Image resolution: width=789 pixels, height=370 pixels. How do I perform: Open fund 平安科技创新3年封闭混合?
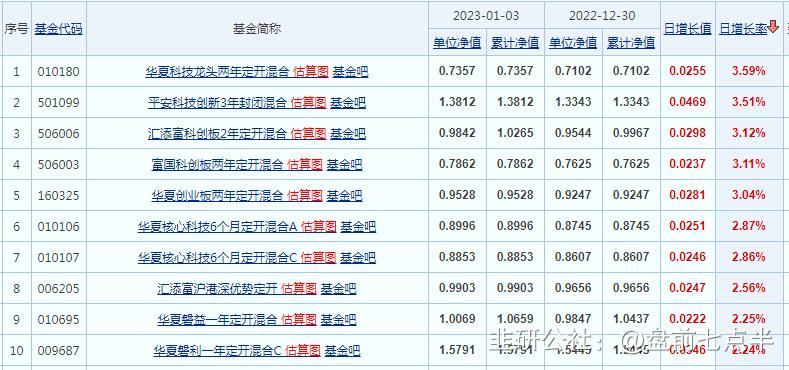pos(217,103)
